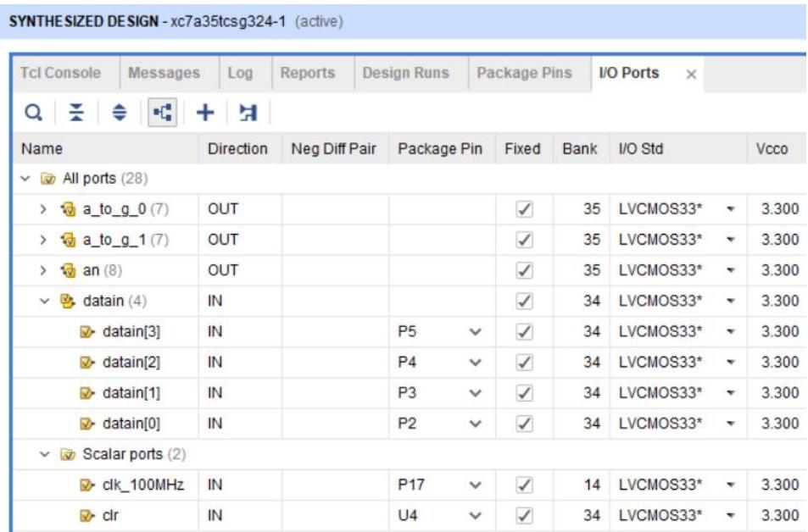Toggle the group by interface icon
808x532 pixels.
(x=159, y=113)
